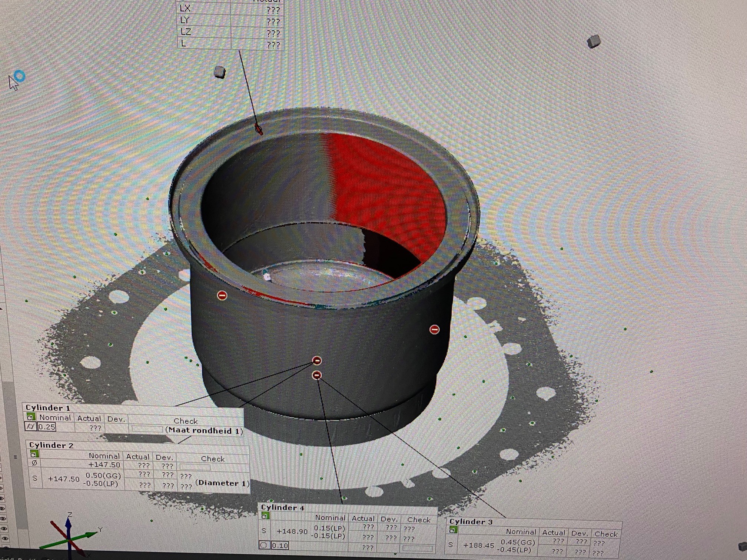Image resolution: width=747 pixels, height=560 pixels.
Task: Click the roundness symbol icon in Cylinder 1 label
Action: click(x=31, y=427)
